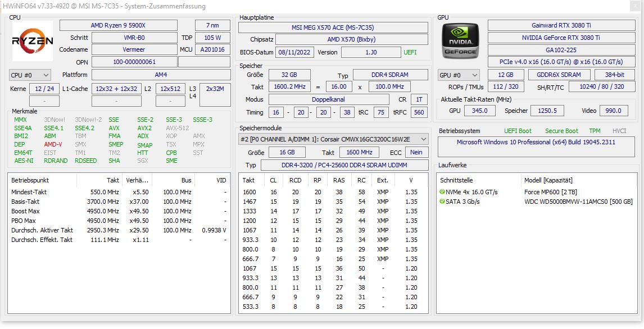
Task: Click the 0.9938 V VID value
Action: tap(214, 230)
